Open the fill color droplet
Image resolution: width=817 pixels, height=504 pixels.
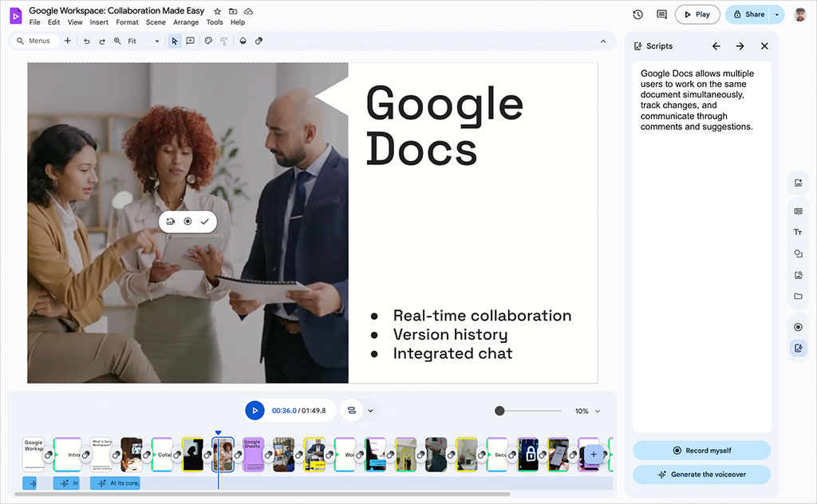[x=243, y=41]
